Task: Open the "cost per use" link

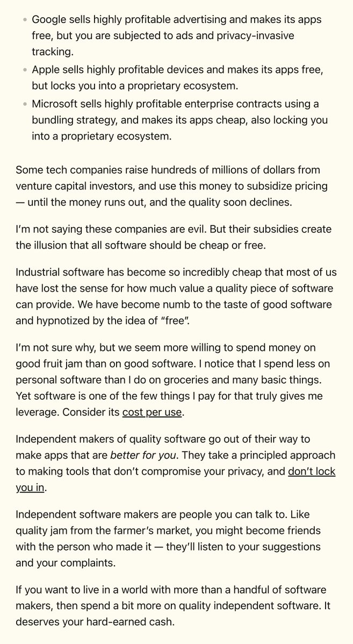Action: [x=153, y=413]
